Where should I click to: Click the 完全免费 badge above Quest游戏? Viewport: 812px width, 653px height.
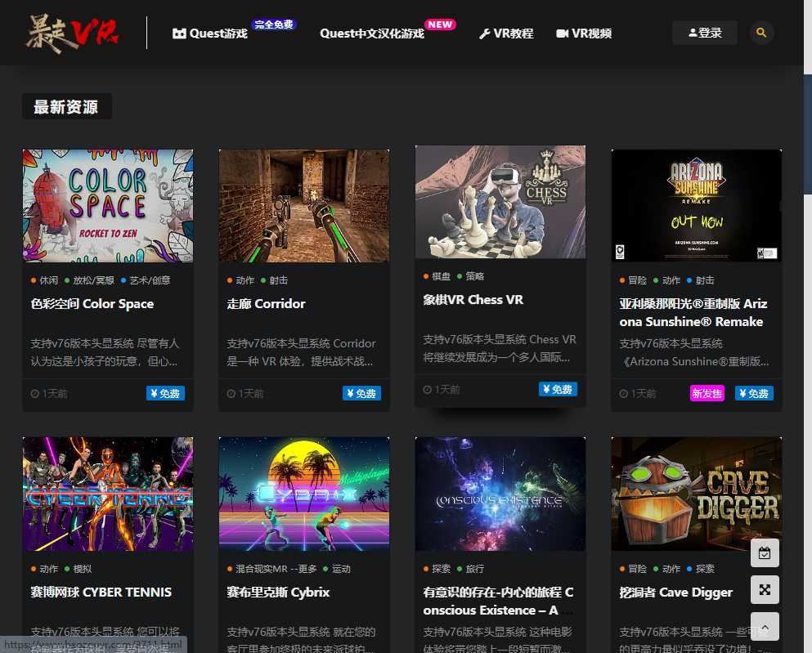274,25
